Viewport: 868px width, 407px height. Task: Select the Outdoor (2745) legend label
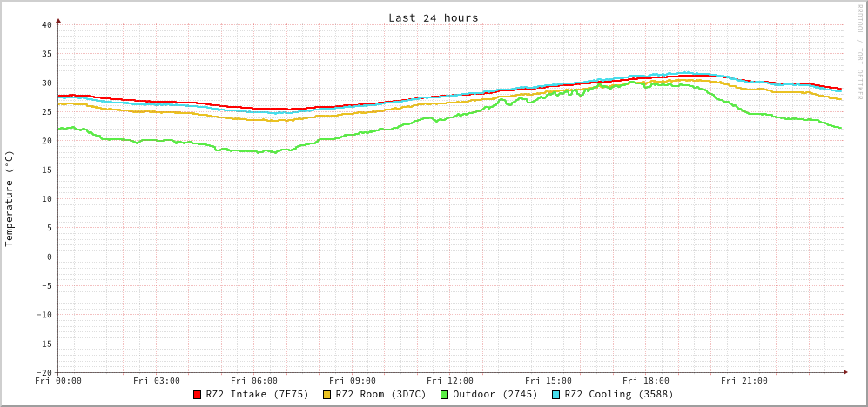495,395
